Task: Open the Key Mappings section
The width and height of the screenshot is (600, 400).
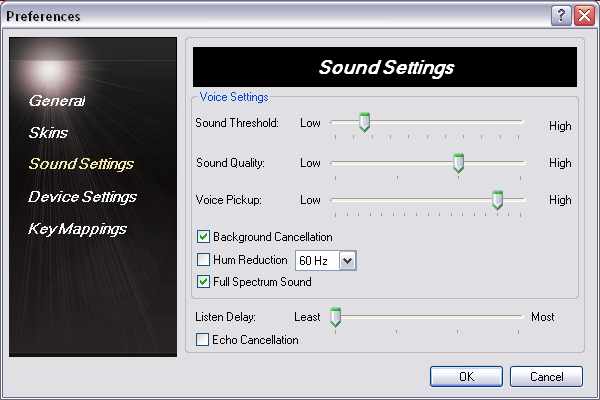Action: [x=78, y=229]
